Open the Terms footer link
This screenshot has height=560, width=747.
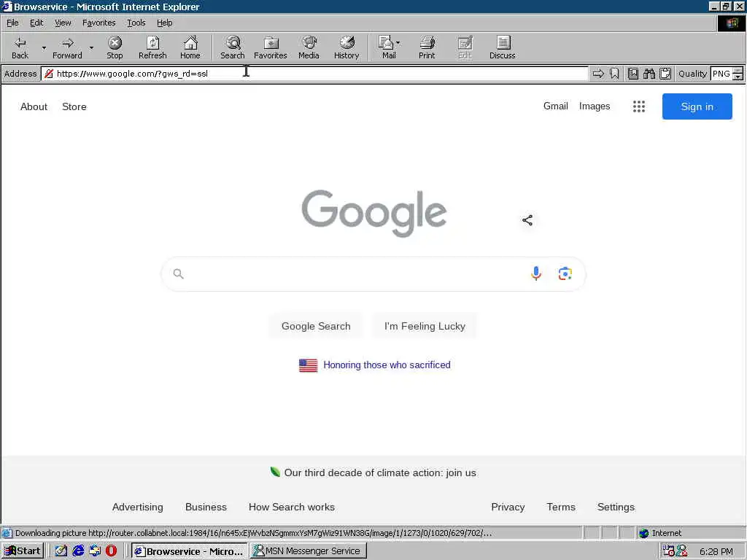click(561, 507)
